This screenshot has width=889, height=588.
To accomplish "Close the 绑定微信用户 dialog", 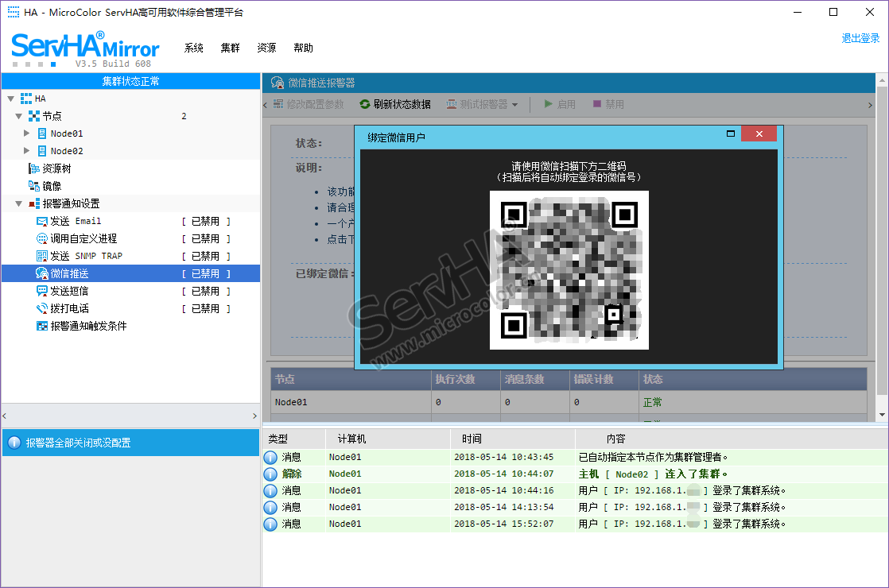I will click(759, 134).
